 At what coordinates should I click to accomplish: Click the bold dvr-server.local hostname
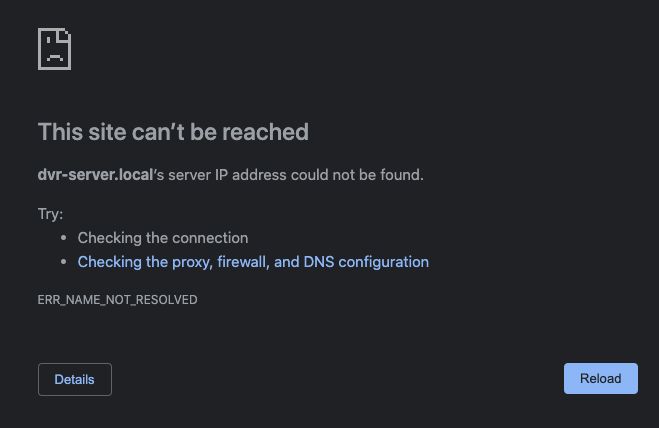[94, 175]
